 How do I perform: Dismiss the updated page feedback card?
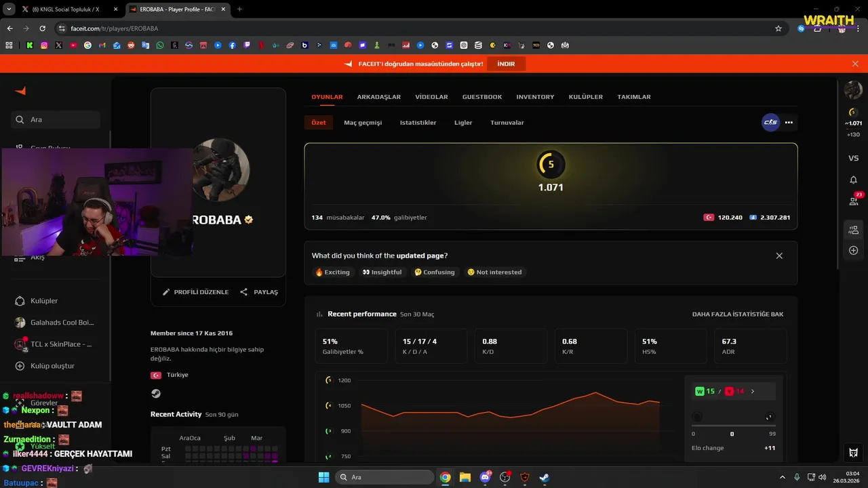click(779, 256)
